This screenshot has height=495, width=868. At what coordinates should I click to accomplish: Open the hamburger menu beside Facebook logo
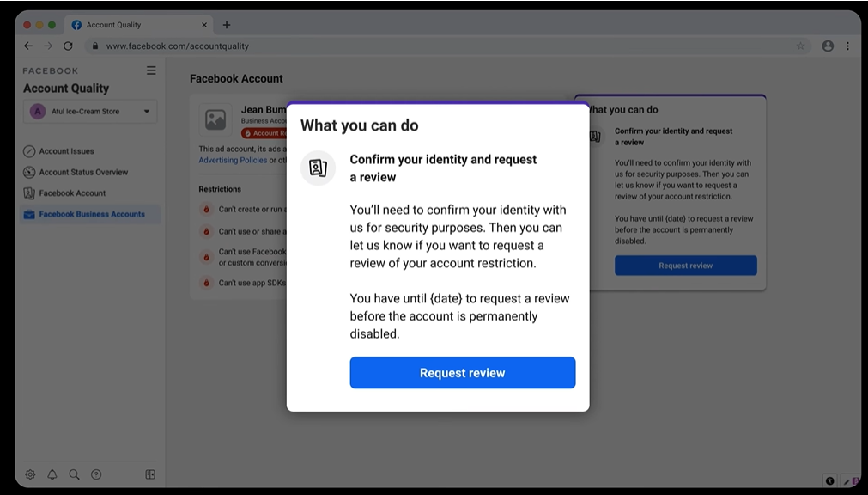click(x=151, y=70)
